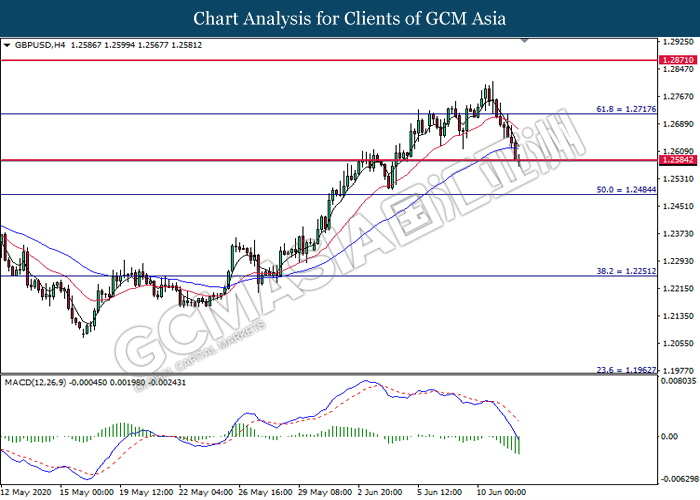This screenshot has height=500, width=700.
Task: Click the dropdown triangle beside GBPUSD,H4
Action: pos(7,45)
